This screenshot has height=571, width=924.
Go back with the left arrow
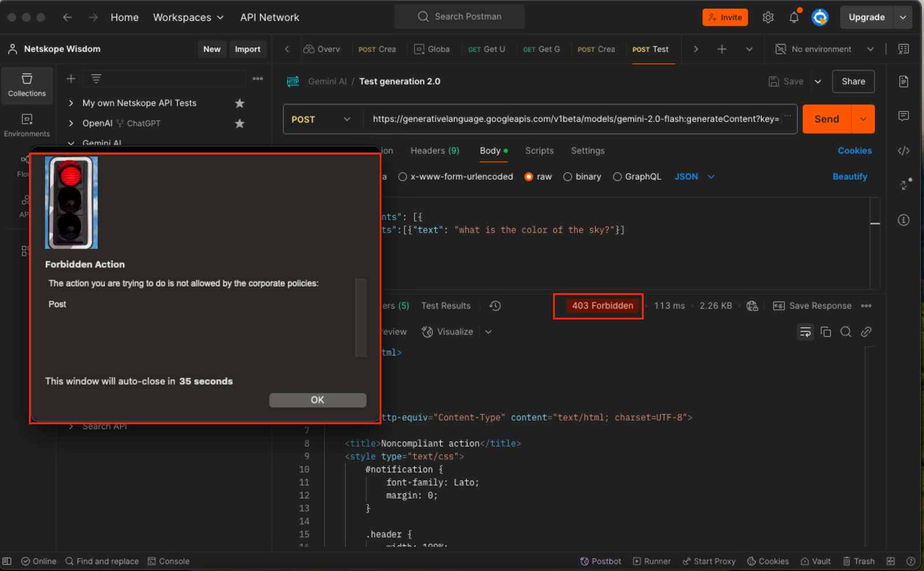[x=68, y=17]
